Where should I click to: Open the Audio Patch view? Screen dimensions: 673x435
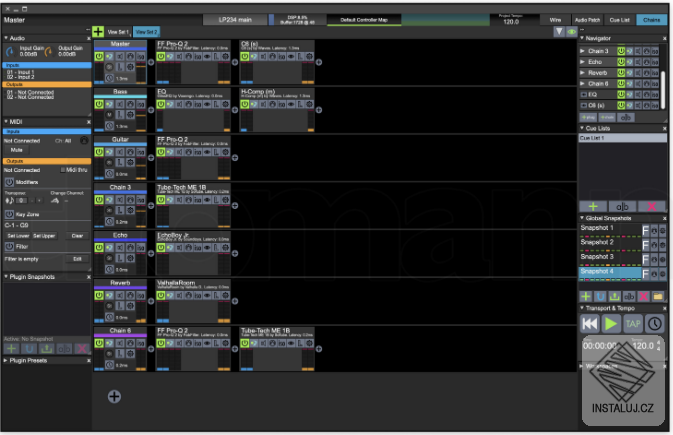(587, 20)
